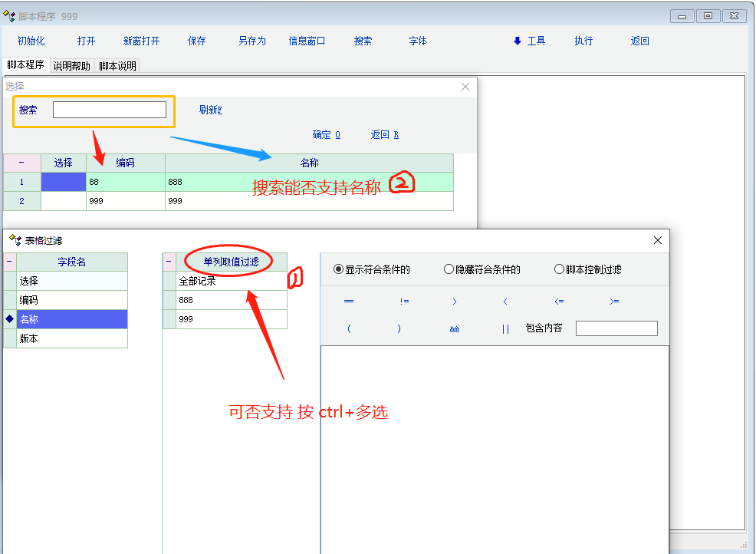756x554 pixels.
Task: Insert the > greater-than operator
Action: [455, 302]
